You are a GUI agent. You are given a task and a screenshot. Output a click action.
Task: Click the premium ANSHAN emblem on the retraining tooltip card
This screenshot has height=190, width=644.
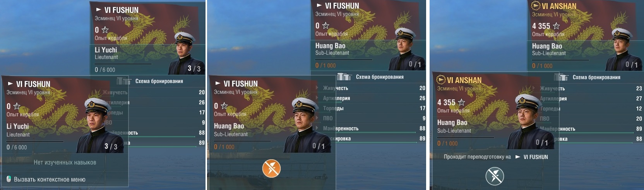click(x=441, y=80)
